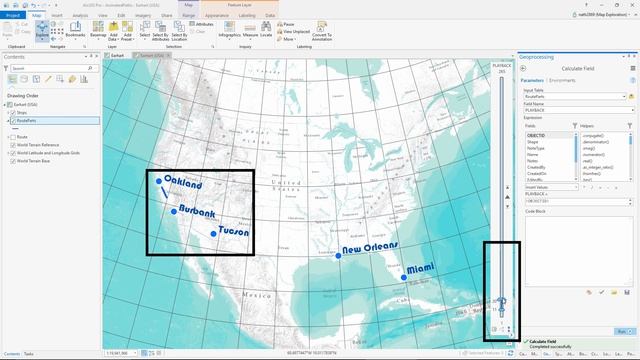Open the Attributes pane from ribbon

click(x=202, y=24)
